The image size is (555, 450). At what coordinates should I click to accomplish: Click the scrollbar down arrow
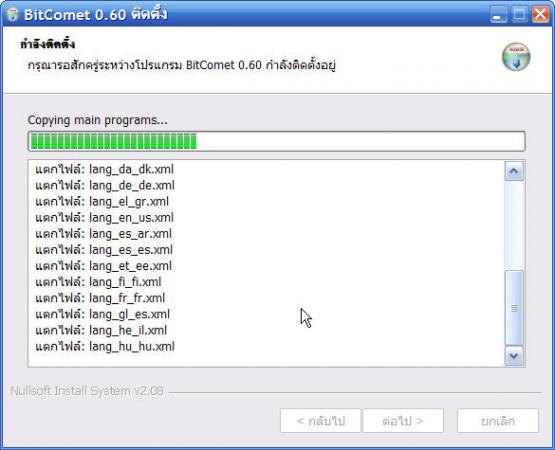pyautogui.click(x=514, y=356)
